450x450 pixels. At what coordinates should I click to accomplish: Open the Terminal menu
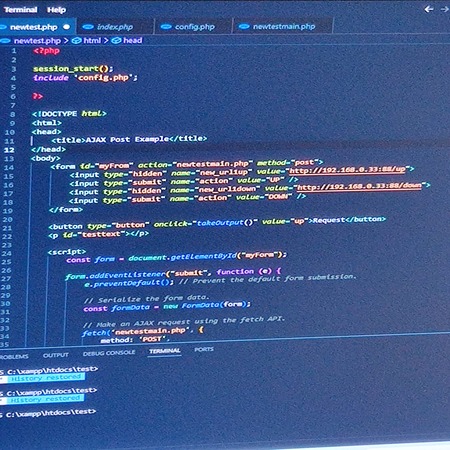click(21, 10)
